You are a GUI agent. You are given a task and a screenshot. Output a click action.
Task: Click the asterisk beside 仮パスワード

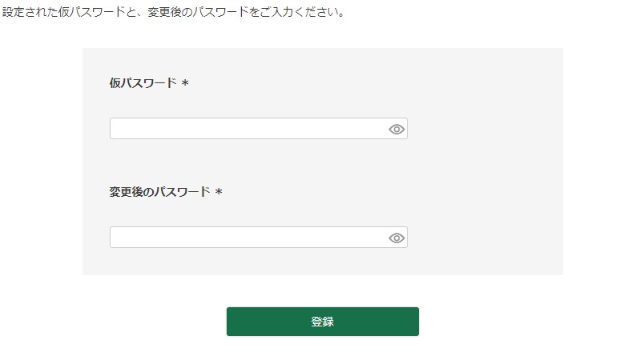(x=185, y=83)
